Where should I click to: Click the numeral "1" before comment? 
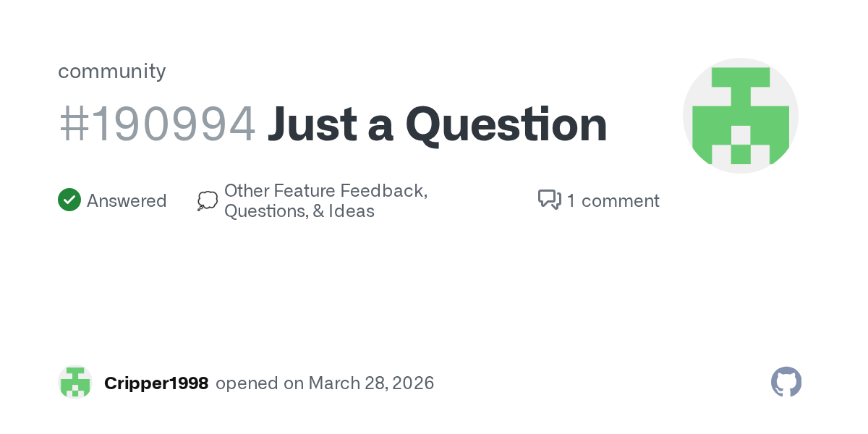point(571,201)
